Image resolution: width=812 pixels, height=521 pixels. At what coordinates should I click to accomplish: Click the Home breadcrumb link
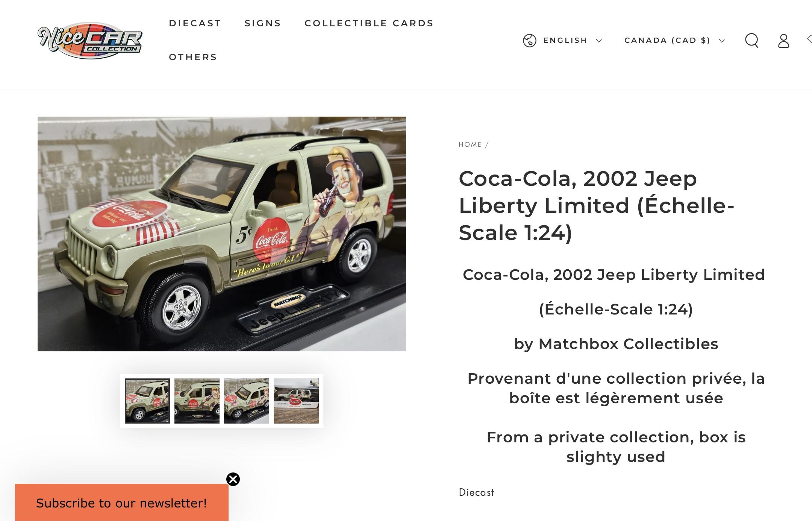[x=470, y=144]
